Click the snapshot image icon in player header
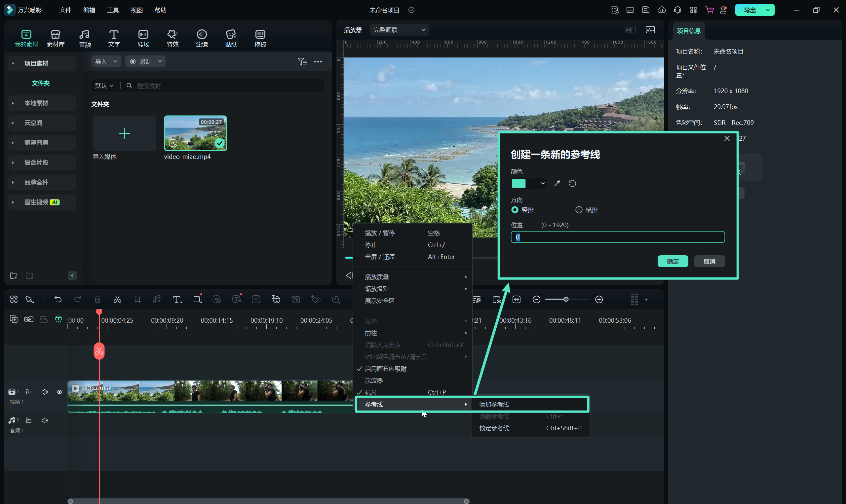Viewport: 846px width, 504px height. [650, 30]
